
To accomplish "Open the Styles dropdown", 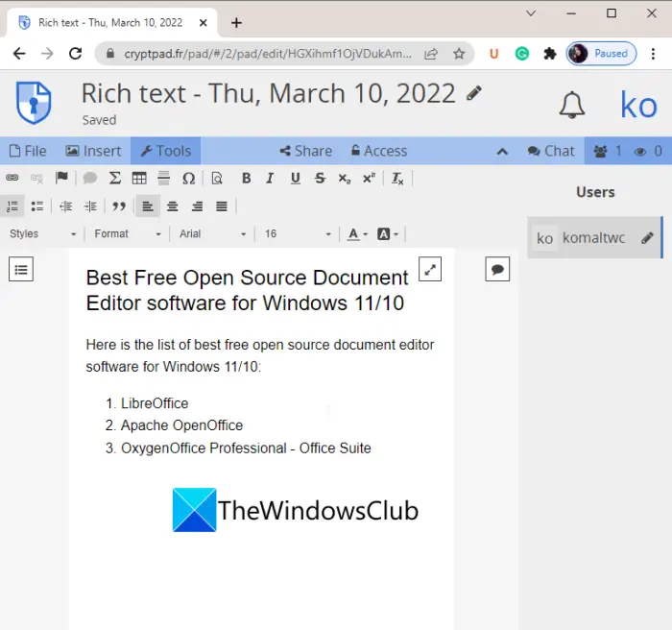I will point(43,233).
